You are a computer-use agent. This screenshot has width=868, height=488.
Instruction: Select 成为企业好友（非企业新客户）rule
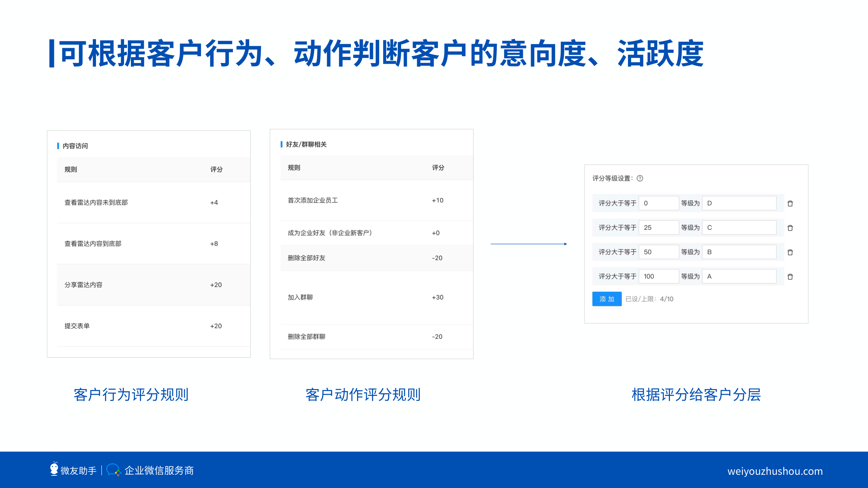tap(377, 233)
